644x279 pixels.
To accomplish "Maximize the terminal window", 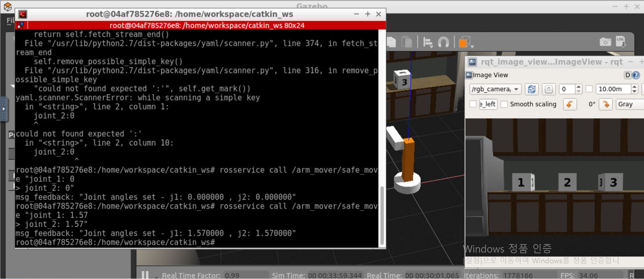I will 368,14.
